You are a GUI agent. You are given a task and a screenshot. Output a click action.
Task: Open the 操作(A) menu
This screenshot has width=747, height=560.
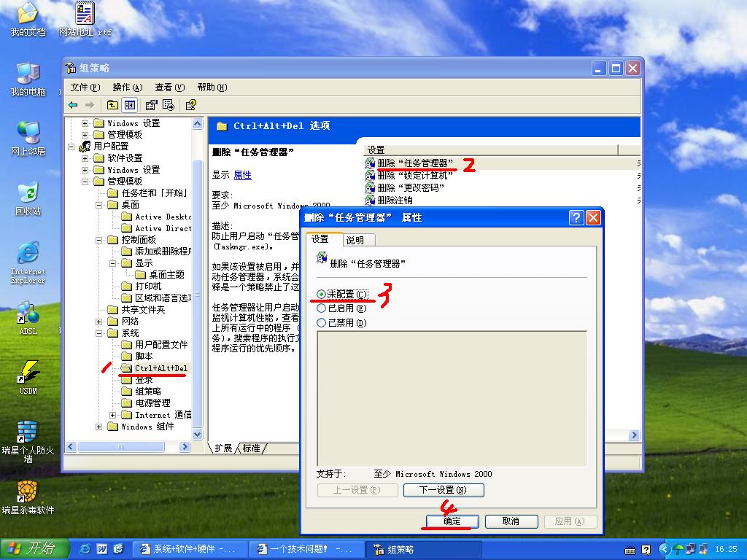click(127, 87)
